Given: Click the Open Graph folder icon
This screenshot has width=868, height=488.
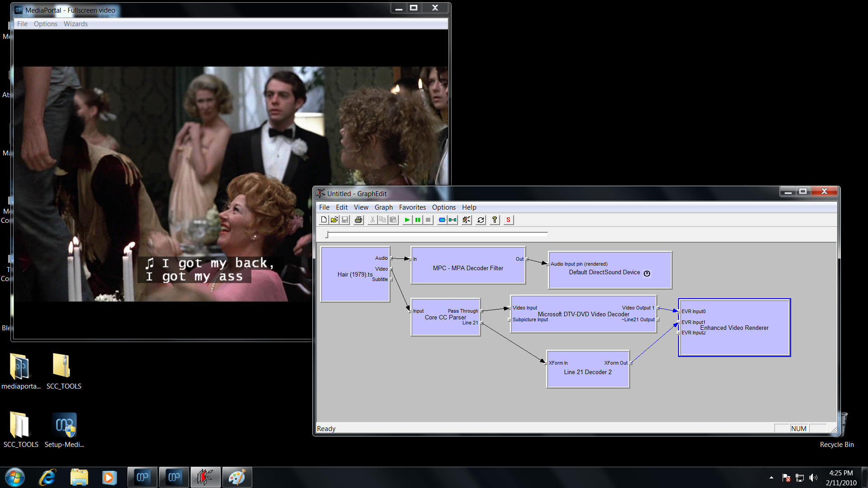Looking at the screenshot, I should click(x=334, y=220).
